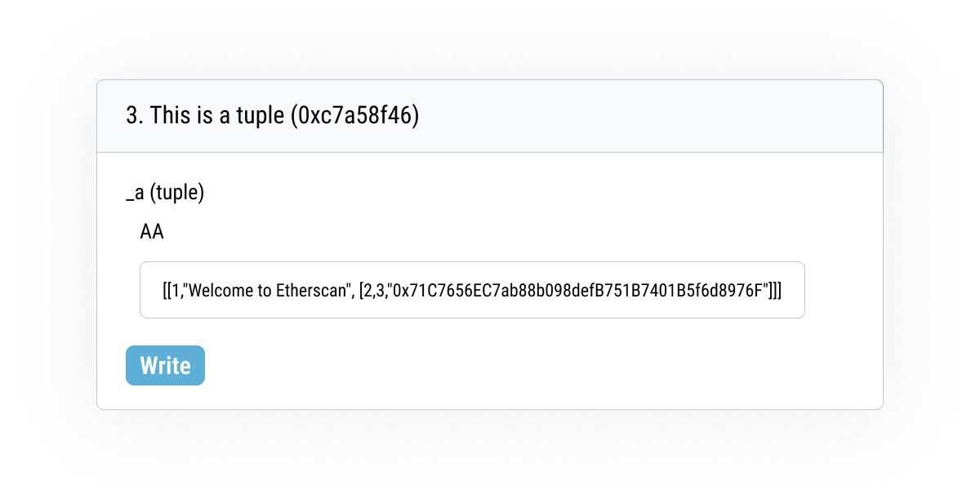Image resolution: width=980 pixels, height=490 pixels.
Task: Click the leading '1' value in the input
Action: click(x=176, y=290)
